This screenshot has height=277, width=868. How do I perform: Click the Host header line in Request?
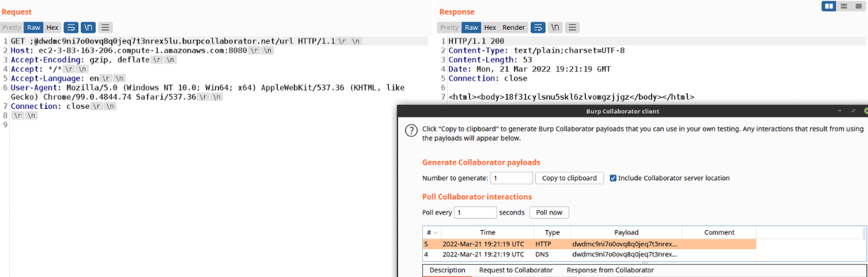point(142,51)
